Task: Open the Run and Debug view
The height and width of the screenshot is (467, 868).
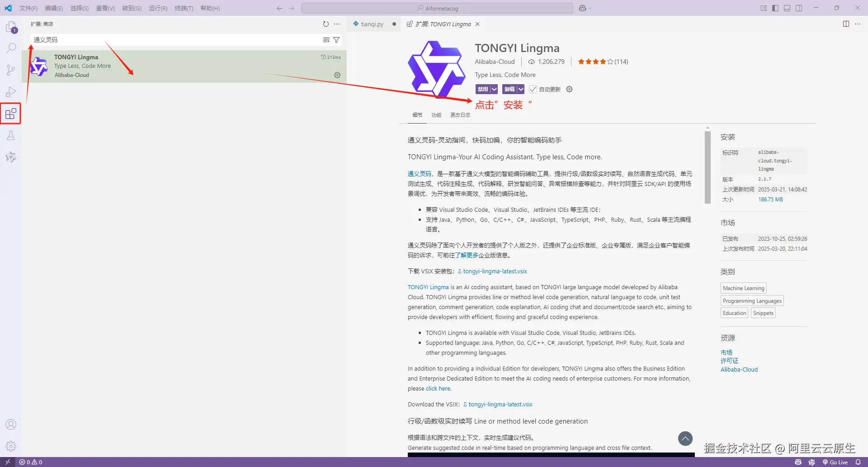Action: coord(11,92)
